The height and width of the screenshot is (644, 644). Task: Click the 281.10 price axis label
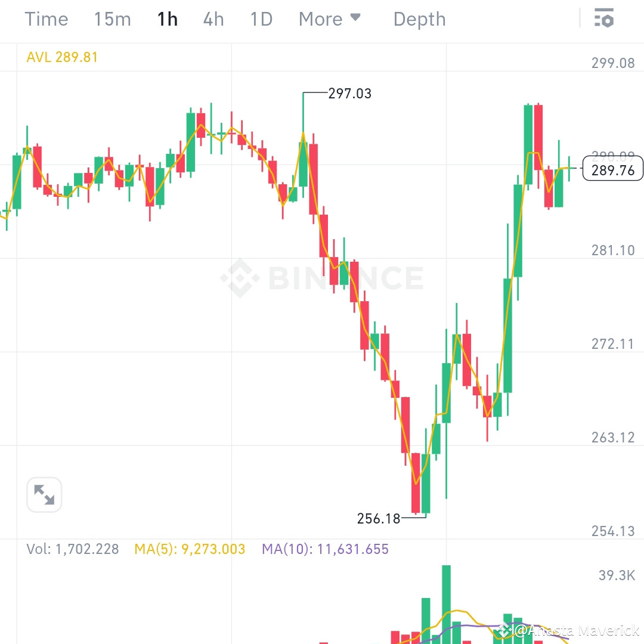tap(612, 250)
